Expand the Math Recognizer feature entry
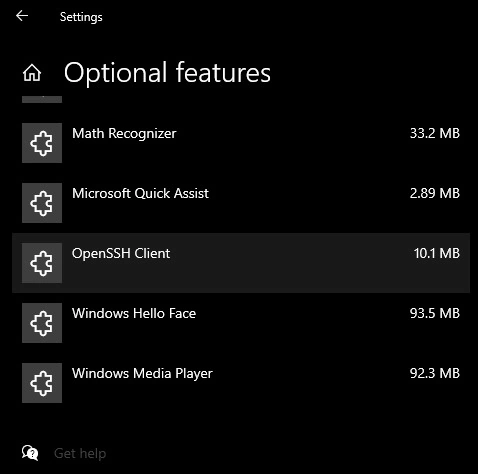 tap(241, 143)
